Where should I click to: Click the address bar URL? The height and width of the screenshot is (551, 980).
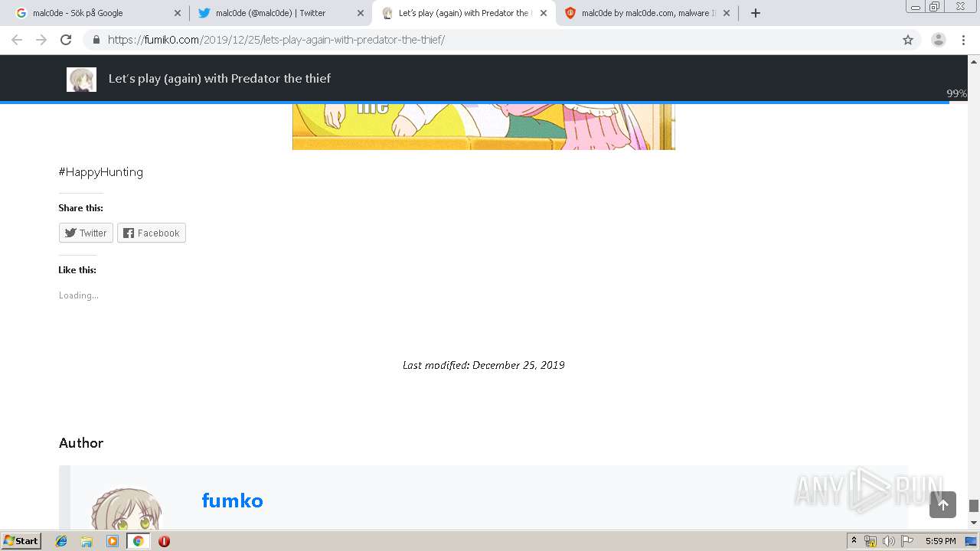pos(276,40)
